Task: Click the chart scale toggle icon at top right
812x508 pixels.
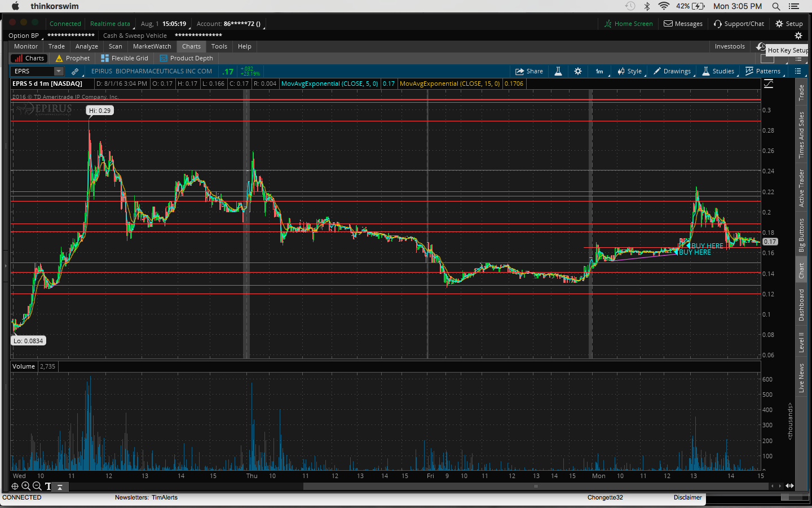Action: coord(769,84)
